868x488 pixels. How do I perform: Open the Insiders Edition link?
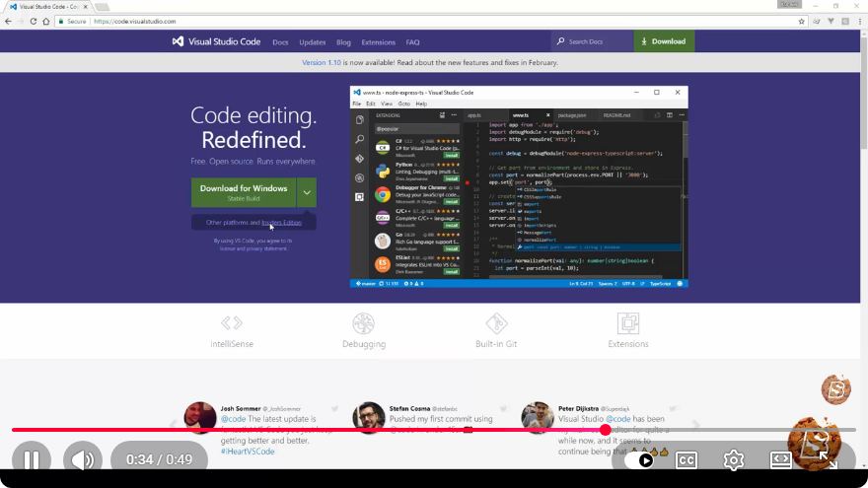click(x=281, y=223)
